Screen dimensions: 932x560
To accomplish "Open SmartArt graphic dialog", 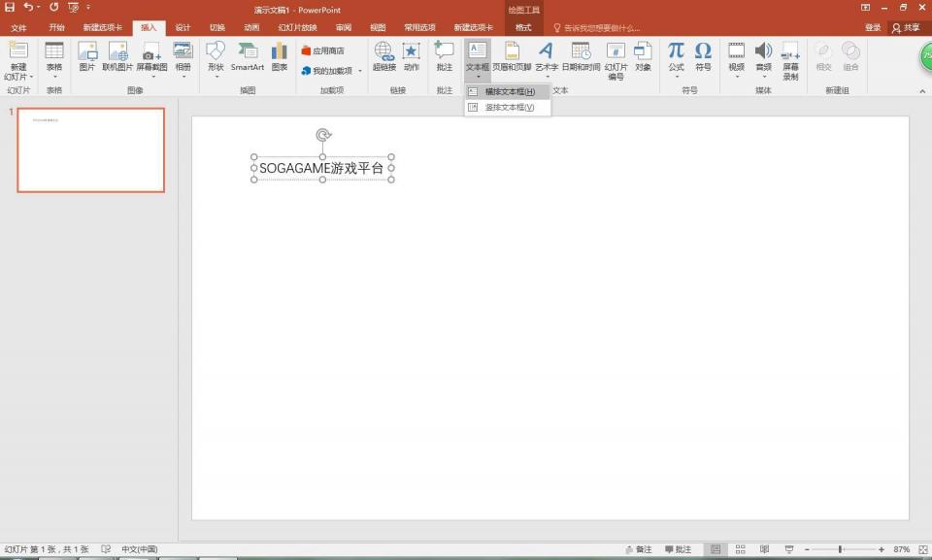I will pyautogui.click(x=248, y=56).
